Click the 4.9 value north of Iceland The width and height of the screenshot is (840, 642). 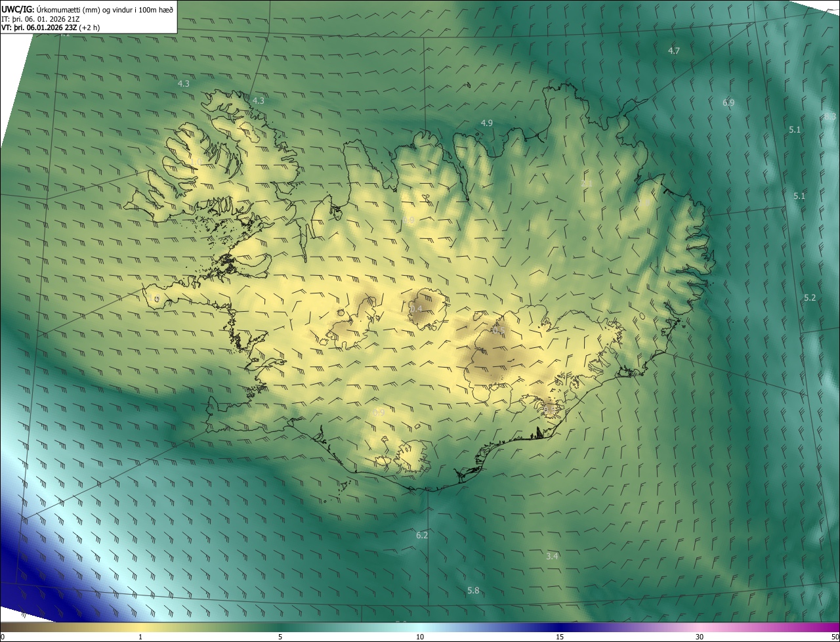click(486, 123)
